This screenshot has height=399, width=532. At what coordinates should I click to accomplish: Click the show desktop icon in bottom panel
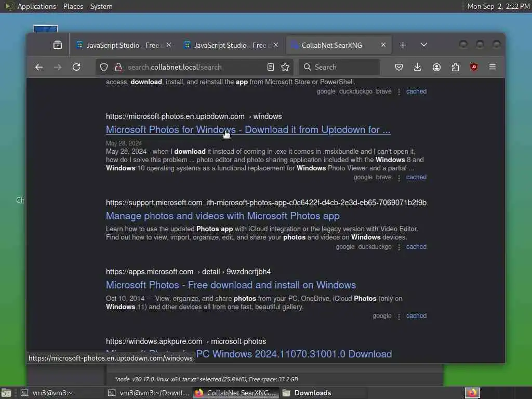[x=6, y=393]
